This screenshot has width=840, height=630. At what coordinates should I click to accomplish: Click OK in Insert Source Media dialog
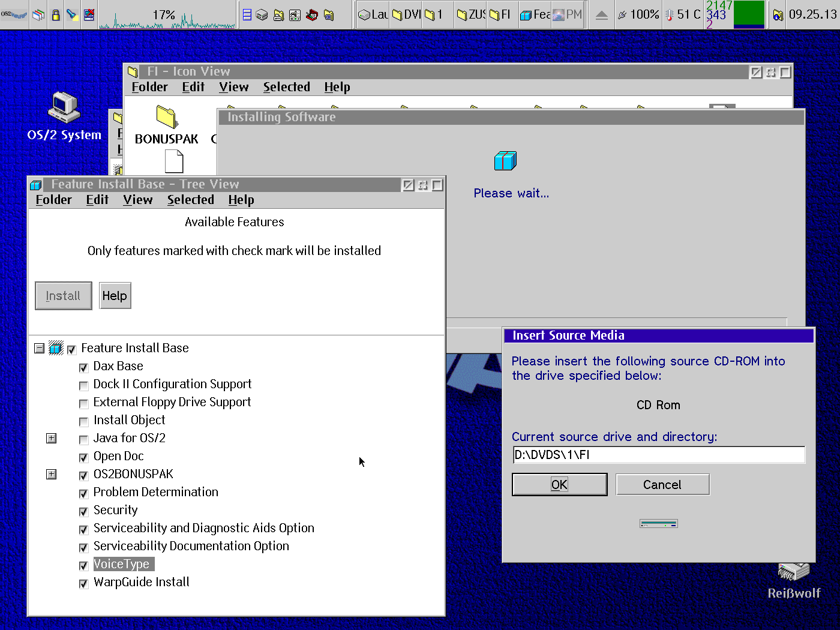click(559, 485)
